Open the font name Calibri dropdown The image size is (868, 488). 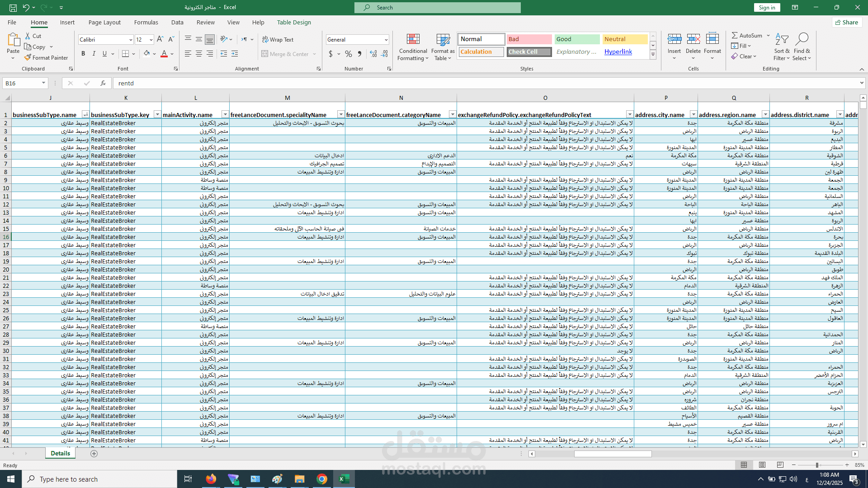[131, 40]
